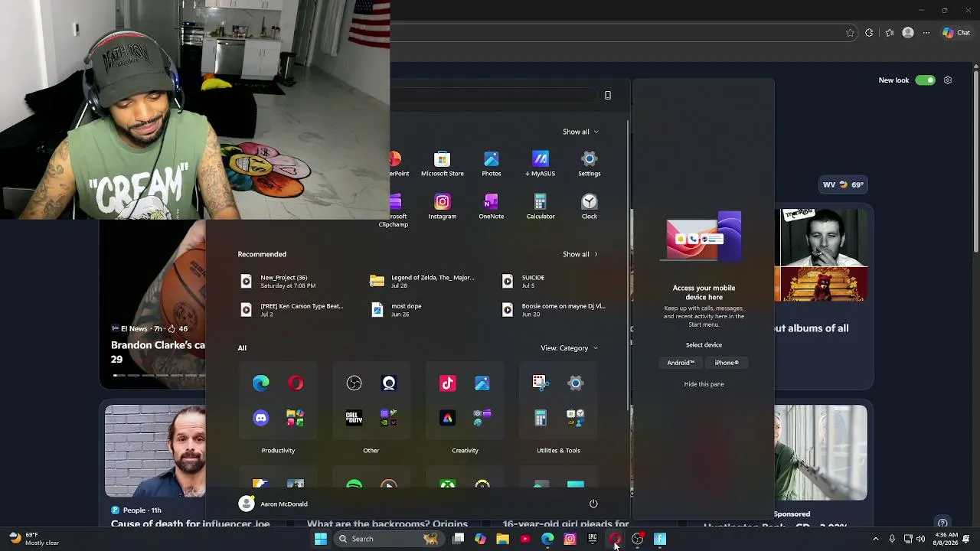This screenshot has width=980, height=551.
Task: Click the power button in Start menu
Action: pos(593,504)
